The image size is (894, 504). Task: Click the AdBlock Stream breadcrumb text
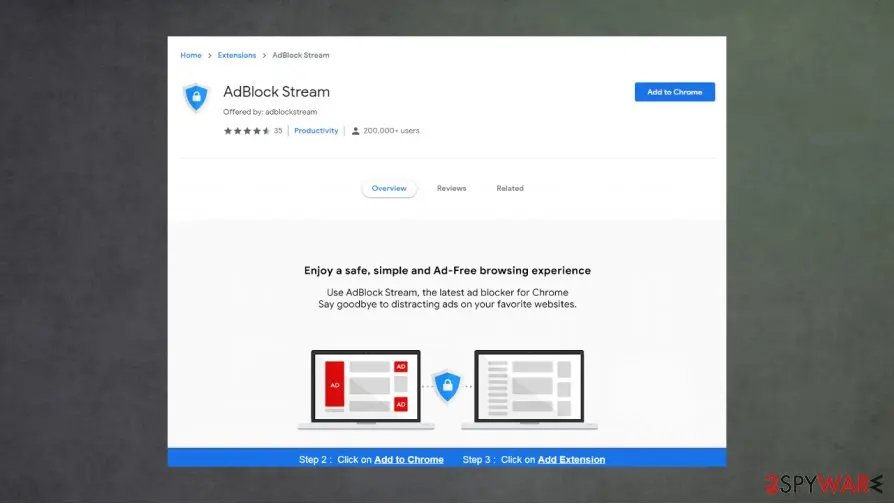point(300,55)
